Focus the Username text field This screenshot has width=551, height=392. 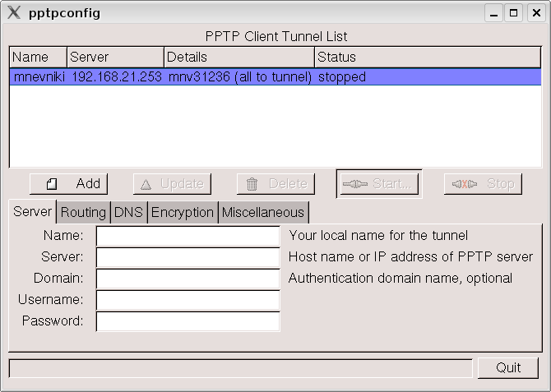[188, 300]
